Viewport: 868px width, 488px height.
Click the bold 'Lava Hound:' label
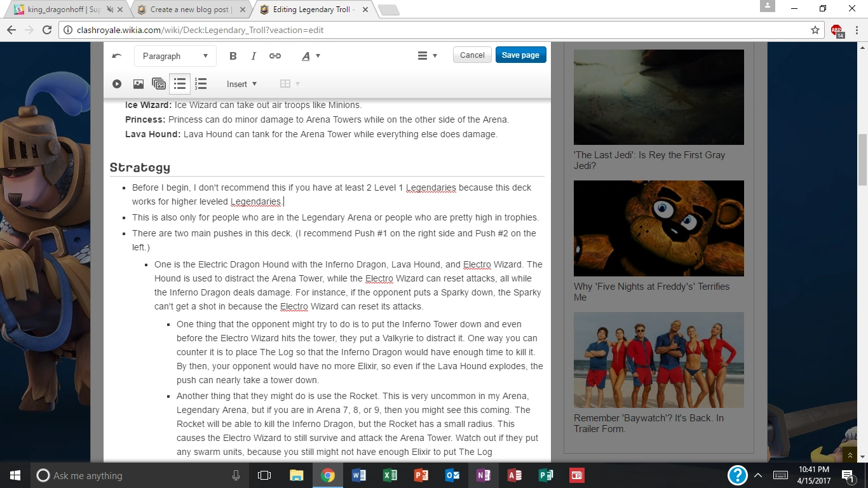point(153,134)
